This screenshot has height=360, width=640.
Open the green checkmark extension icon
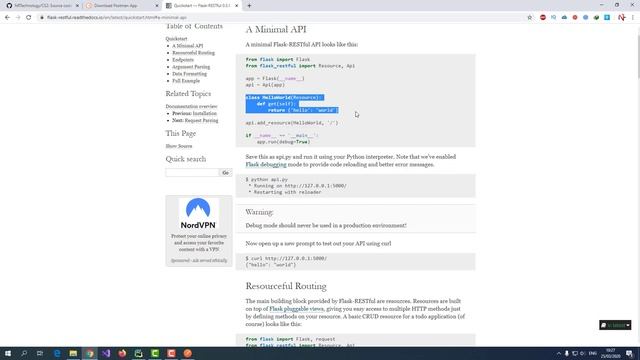pyautogui.click(x=596, y=18)
